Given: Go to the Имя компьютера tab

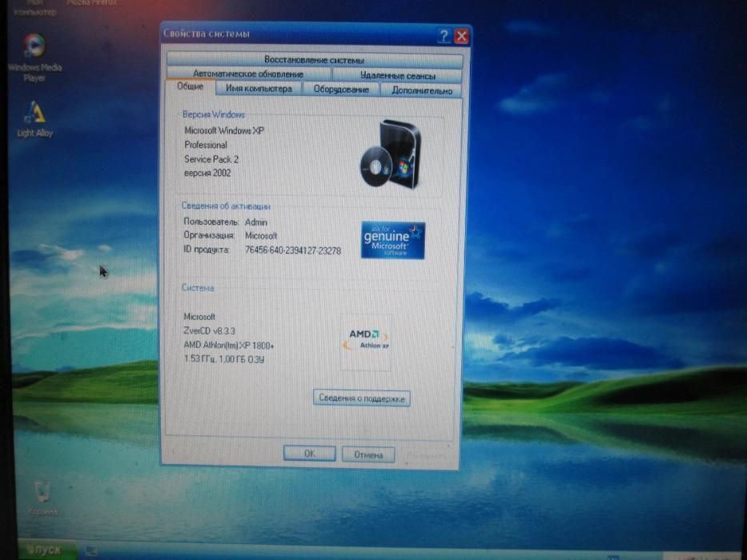Looking at the screenshot, I should [259, 89].
